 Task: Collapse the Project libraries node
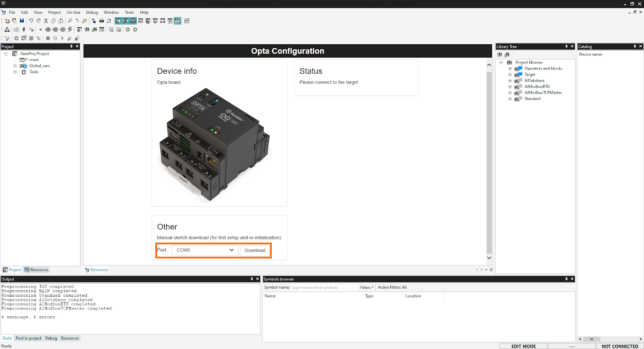coord(501,62)
